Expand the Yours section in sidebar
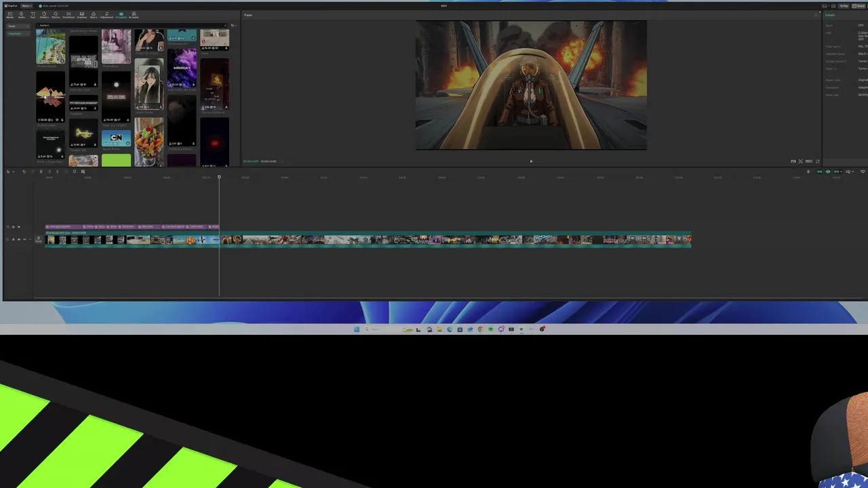The height and width of the screenshot is (488, 868). click(x=18, y=26)
